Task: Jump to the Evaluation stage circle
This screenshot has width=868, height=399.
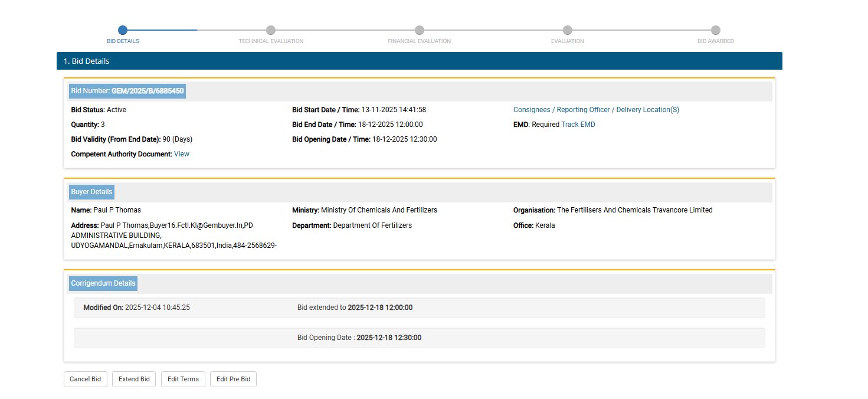Action: tap(567, 30)
